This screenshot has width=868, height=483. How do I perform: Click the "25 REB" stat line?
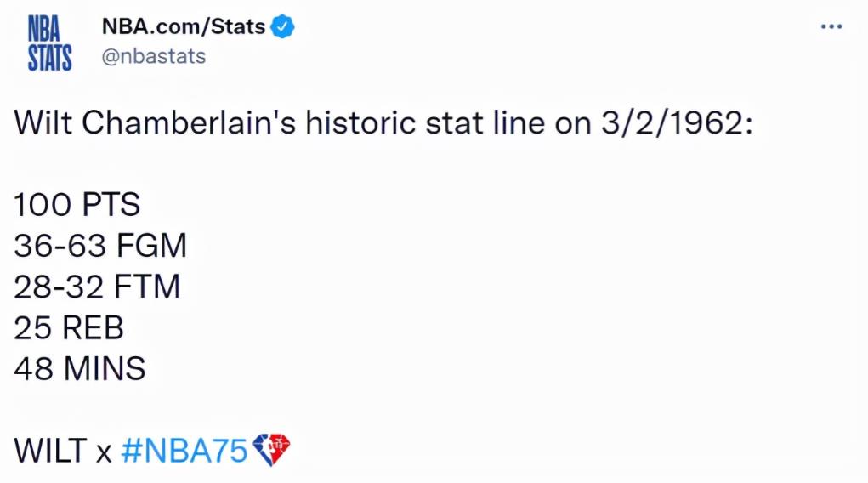point(69,327)
